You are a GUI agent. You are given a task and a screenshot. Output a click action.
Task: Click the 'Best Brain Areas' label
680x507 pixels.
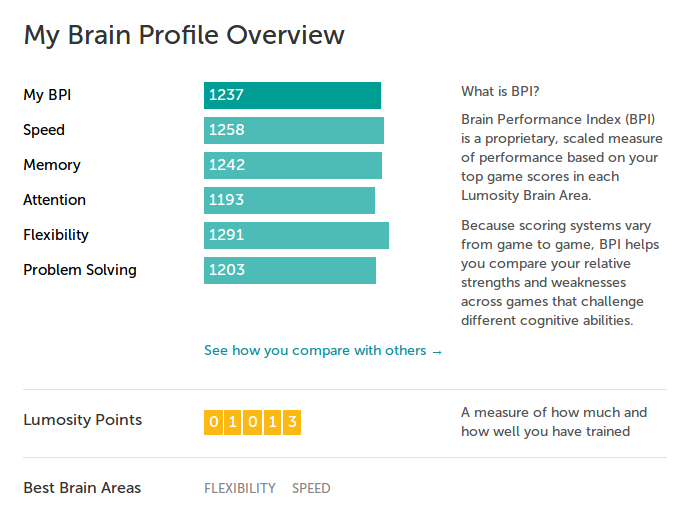pyautogui.click(x=82, y=488)
